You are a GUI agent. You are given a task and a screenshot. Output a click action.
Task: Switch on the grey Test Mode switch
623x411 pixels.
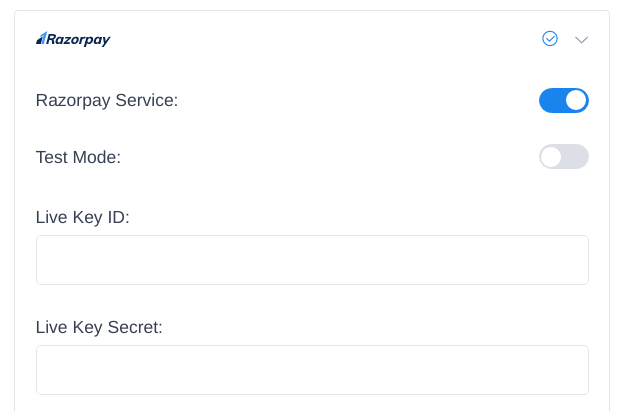(x=564, y=157)
